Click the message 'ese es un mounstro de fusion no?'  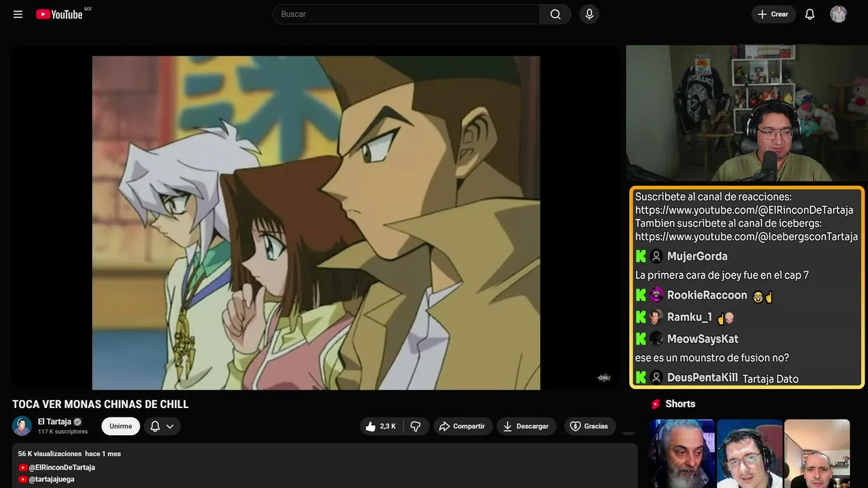712,358
